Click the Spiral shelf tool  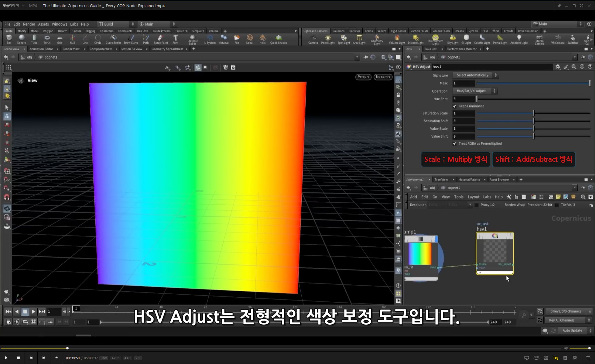coord(250,39)
